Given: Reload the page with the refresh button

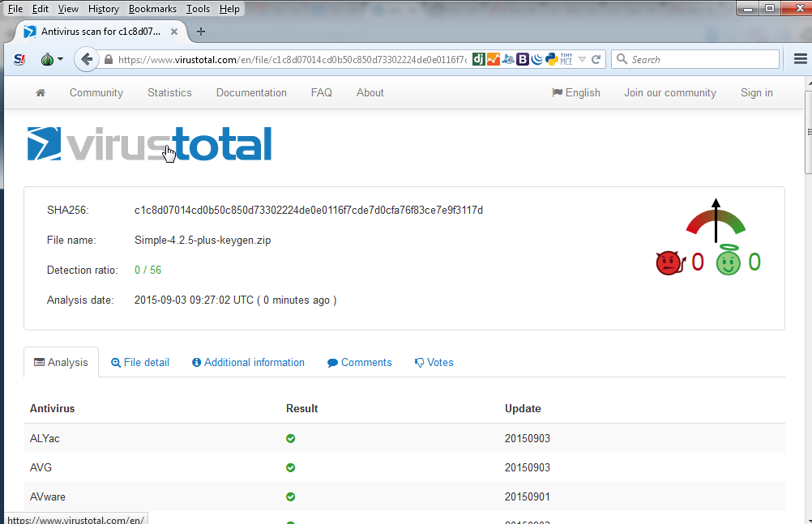Looking at the screenshot, I should point(596,59).
